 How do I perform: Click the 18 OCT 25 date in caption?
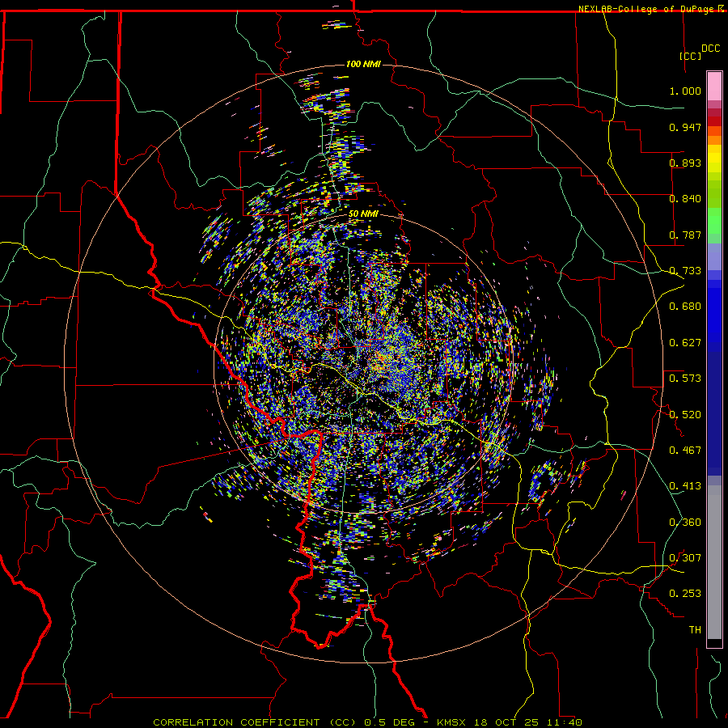coord(505,722)
